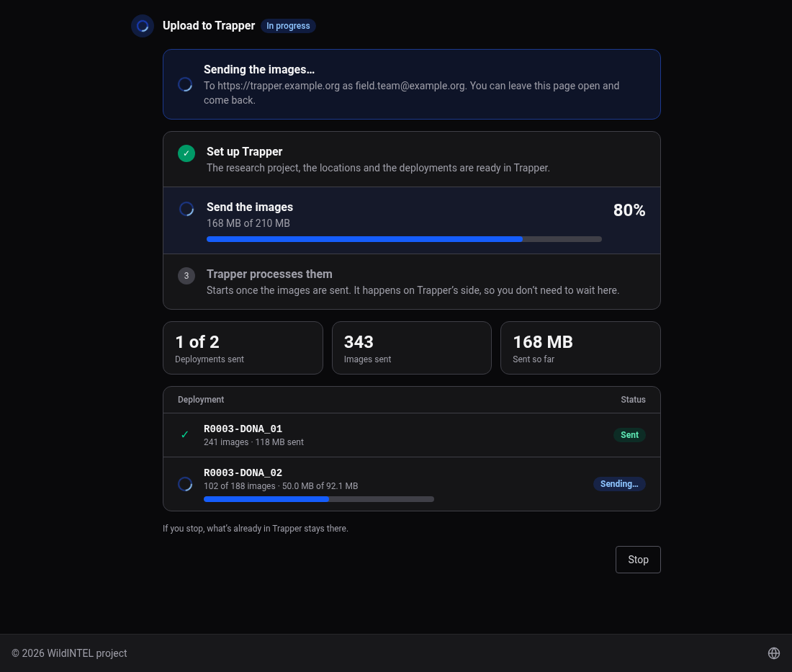The height and width of the screenshot is (672, 792).
Task: Click the spinner icon beside Upload to Trapper
Action: tap(143, 26)
